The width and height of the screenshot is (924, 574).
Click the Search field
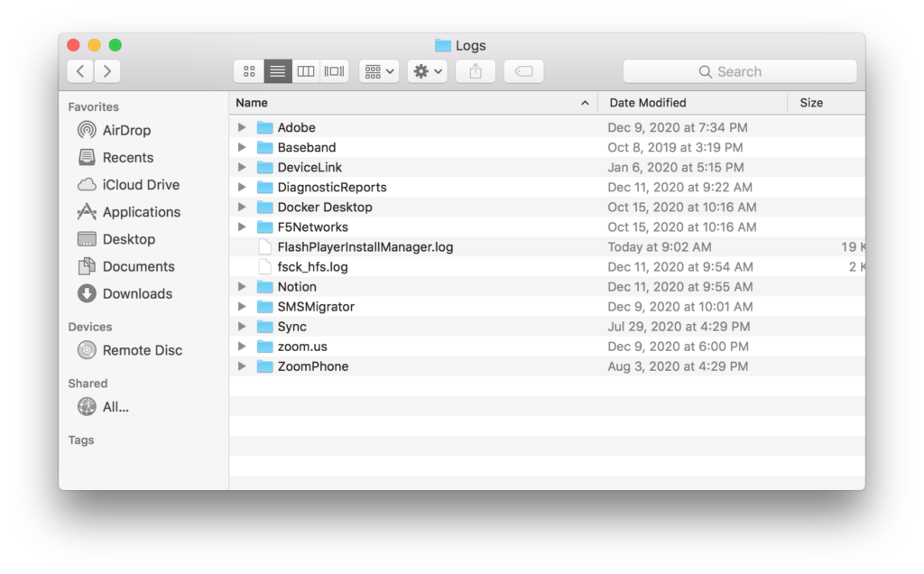pyautogui.click(x=739, y=71)
